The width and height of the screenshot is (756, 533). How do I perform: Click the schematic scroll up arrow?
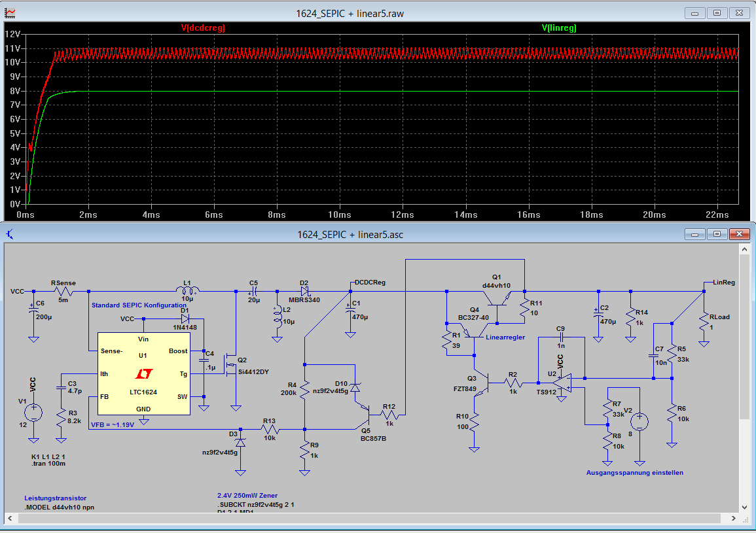click(x=744, y=249)
